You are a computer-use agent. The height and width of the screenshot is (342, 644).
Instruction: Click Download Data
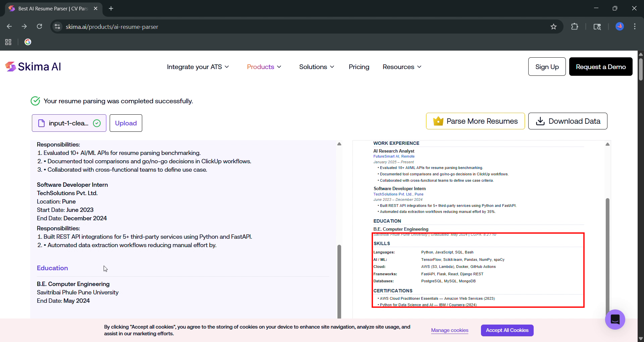568,121
